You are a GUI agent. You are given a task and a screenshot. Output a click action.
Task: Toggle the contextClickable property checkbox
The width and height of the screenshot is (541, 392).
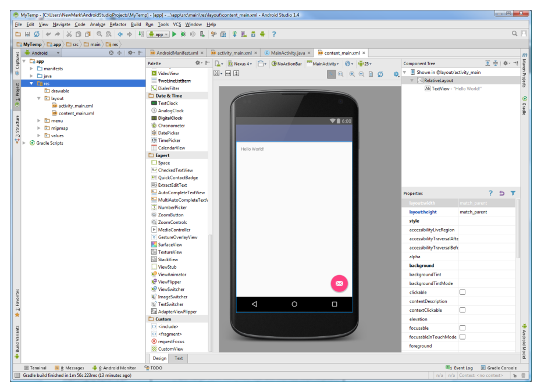pos(462,310)
